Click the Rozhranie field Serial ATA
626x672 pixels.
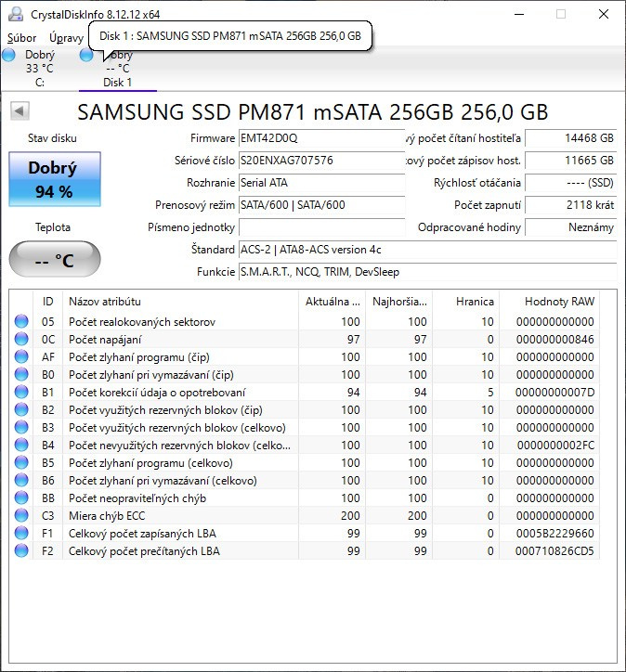tap(321, 183)
